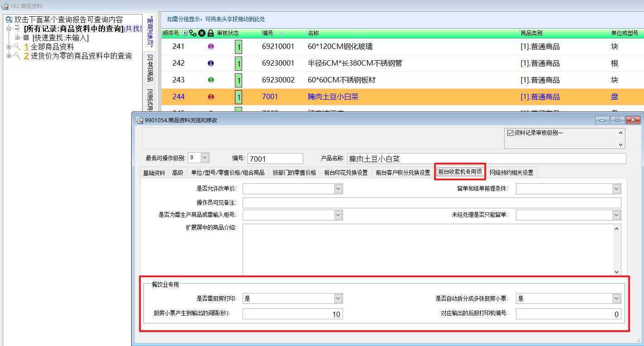Viewport: 644px width, 346px height.
Task: Click the red status ball in row 244
Action: 210,97
